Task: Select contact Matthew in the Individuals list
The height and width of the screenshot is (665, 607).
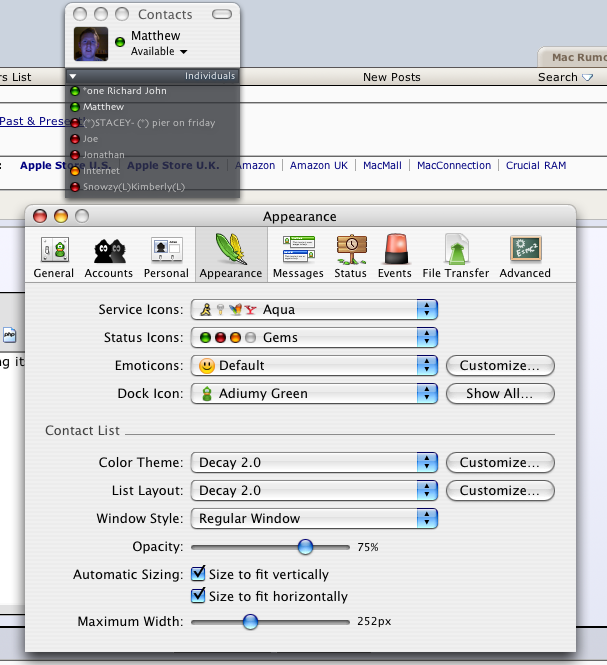Action: (x=153, y=107)
